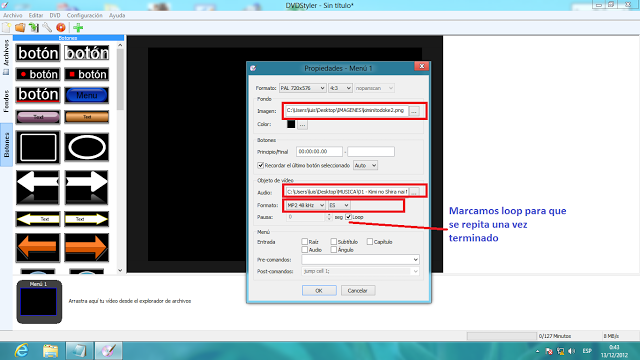Enable the Ángulo entry checkbox
This screenshot has height=360, width=640.
(x=333, y=249)
